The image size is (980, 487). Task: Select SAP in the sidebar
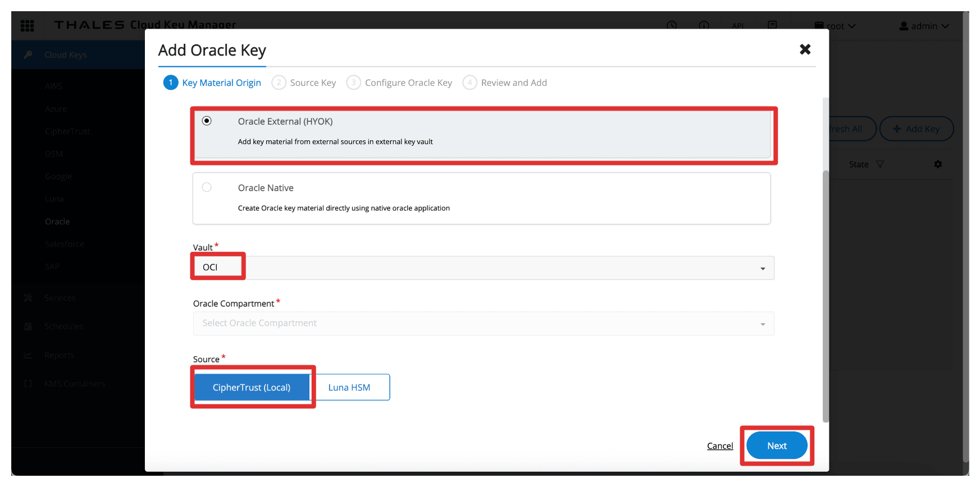(x=52, y=266)
